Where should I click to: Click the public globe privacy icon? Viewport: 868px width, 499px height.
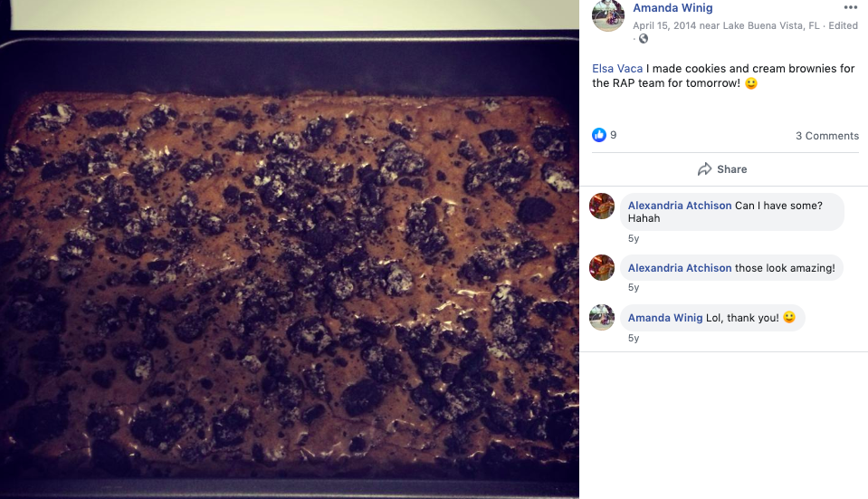(644, 39)
